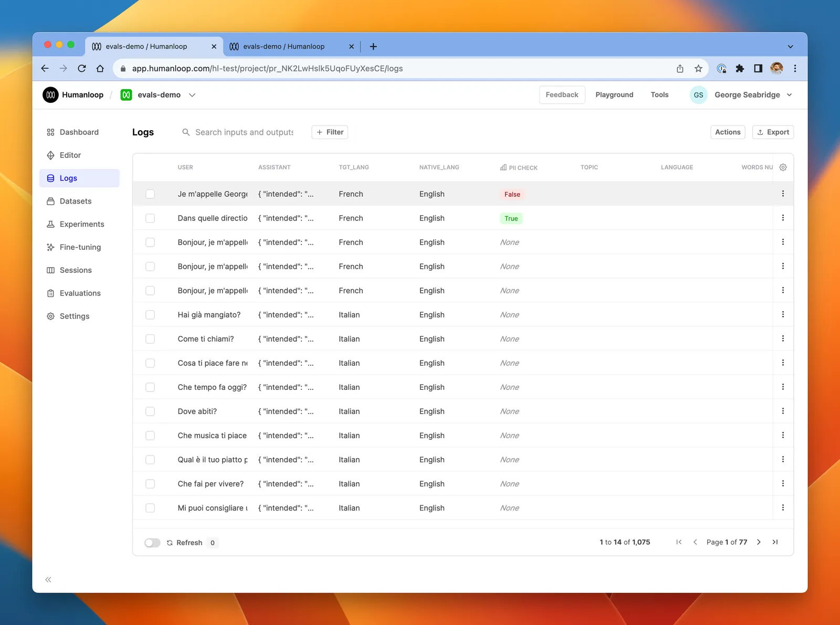Tick checkbox for Che fai per vivere?
The width and height of the screenshot is (840, 625).
click(x=150, y=484)
